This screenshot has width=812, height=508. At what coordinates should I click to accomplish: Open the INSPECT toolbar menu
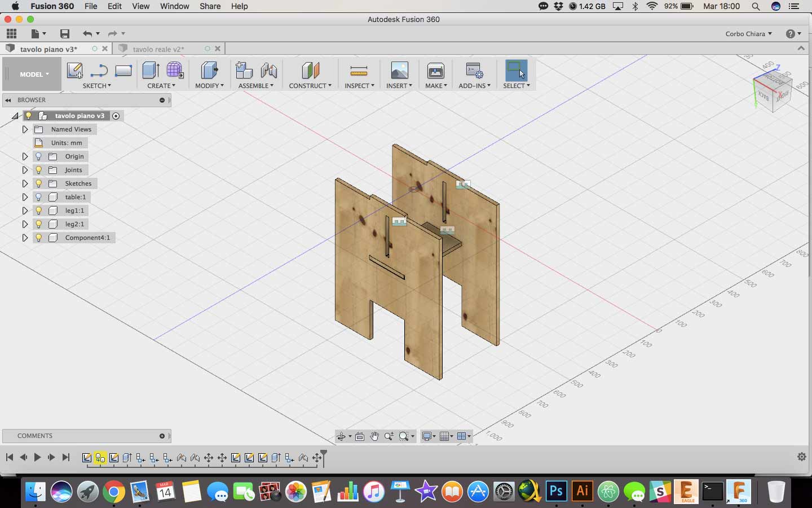point(359,86)
